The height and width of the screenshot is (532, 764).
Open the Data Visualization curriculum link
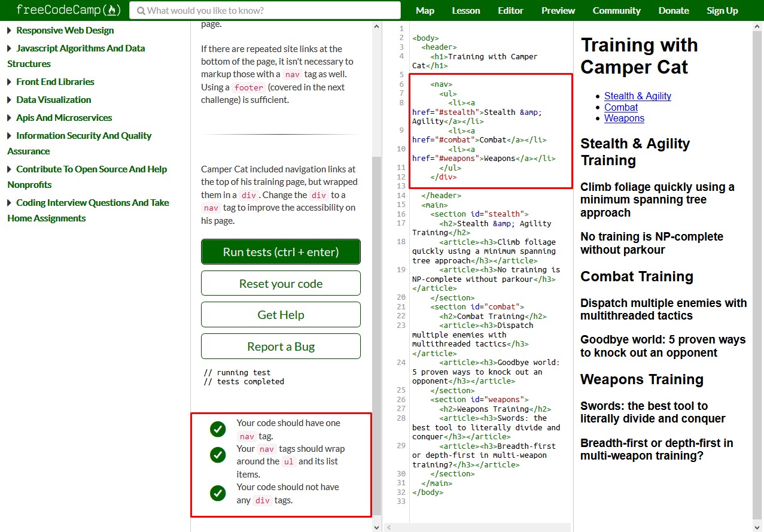tap(54, 100)
